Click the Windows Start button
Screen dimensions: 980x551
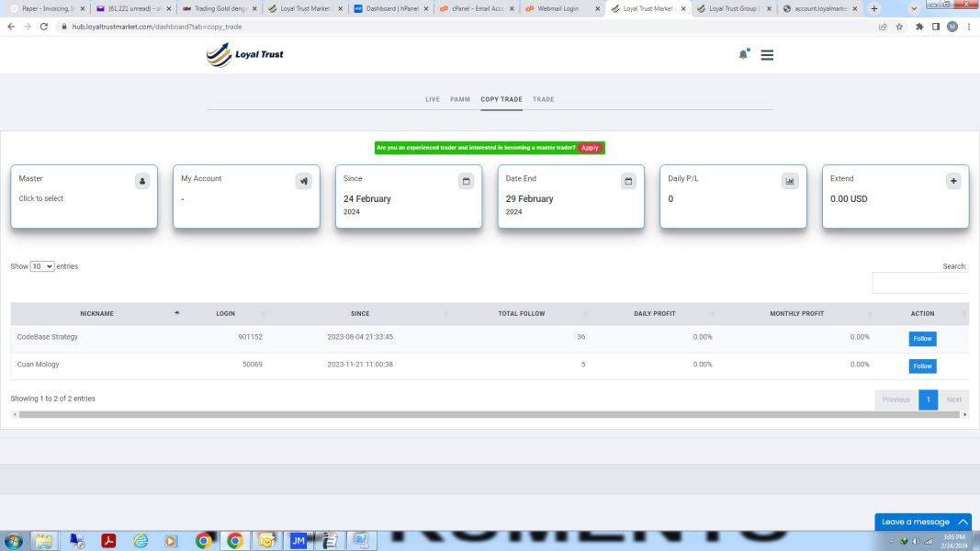point(13,541)
